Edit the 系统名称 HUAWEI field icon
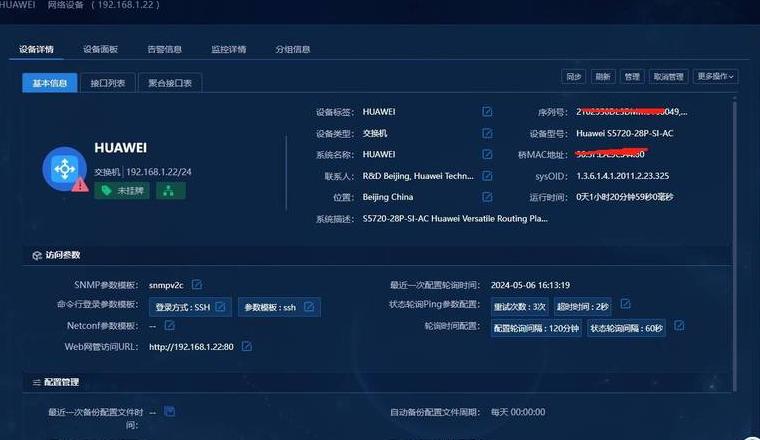The width and height of the screenshot is (760, 440). click(487, 154)
